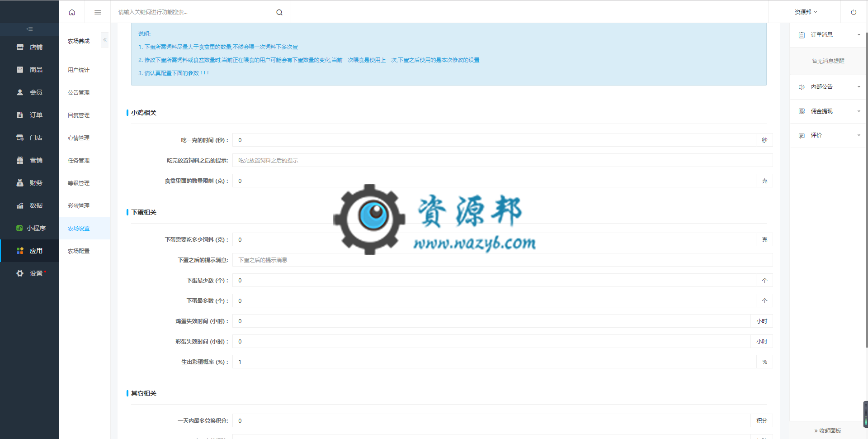The width and height of the screenshot is (868, 439).
Task: Collapse the 农场养成 submenu arrow
Action: point(105,40)
